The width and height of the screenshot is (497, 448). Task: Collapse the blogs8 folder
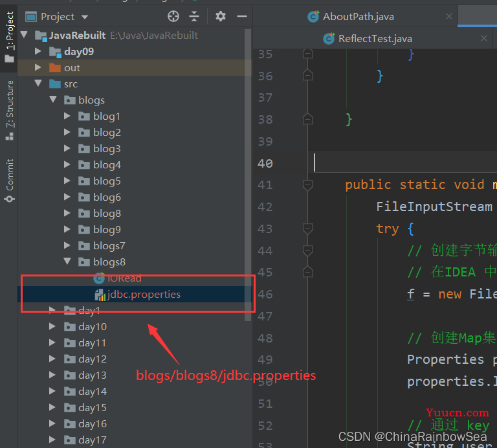click(67, 262)
